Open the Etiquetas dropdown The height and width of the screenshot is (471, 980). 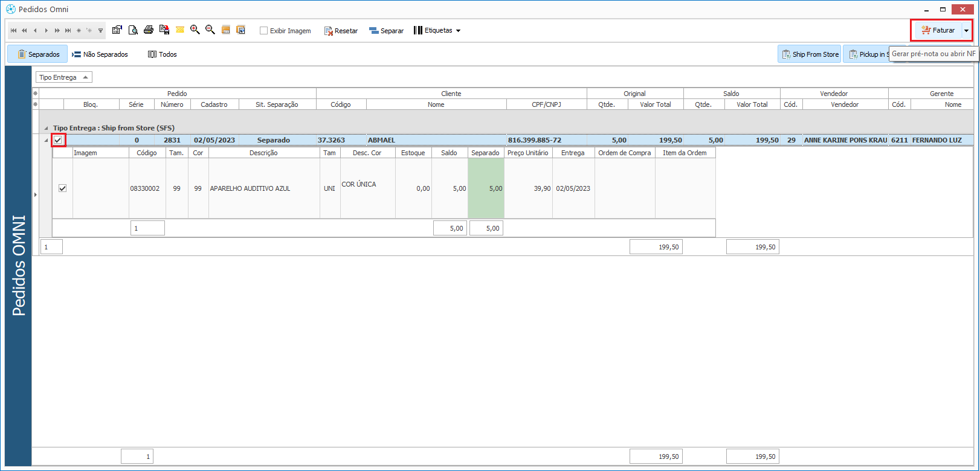[437, 30]
